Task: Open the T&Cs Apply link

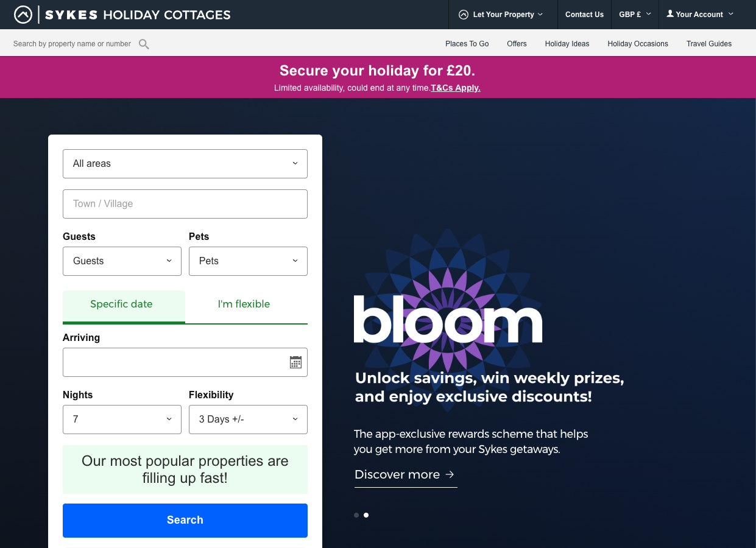Action: click(456, 88)
